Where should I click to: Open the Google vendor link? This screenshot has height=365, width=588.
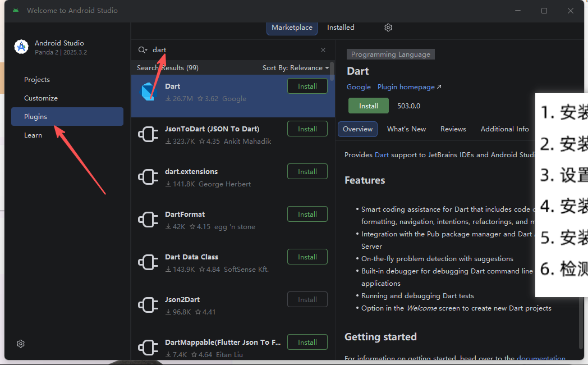coord(359,87)
